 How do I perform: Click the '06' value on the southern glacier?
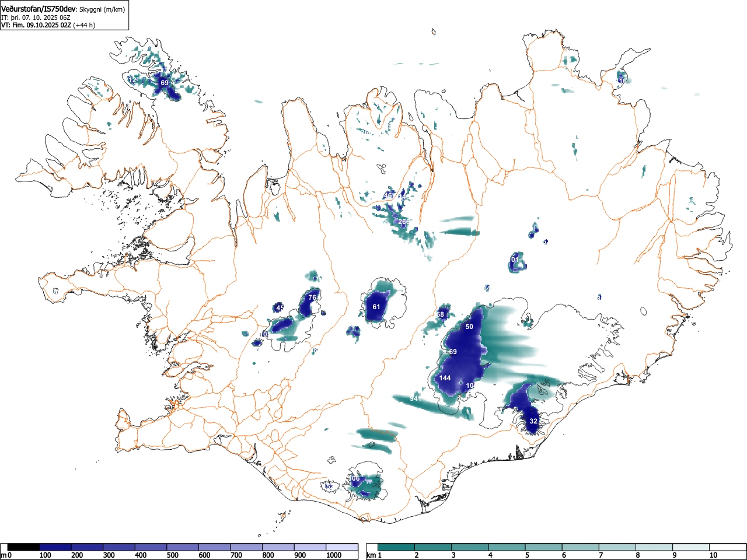click(x=356, y=479)
